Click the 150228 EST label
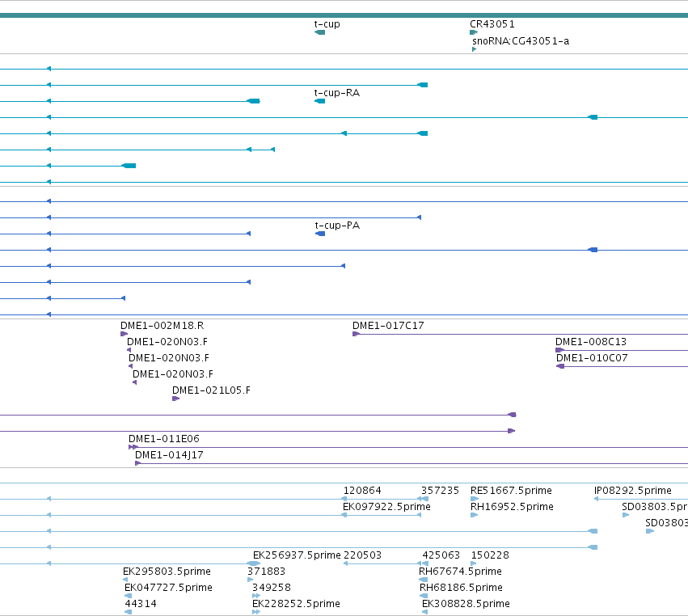 coord(490,555)
